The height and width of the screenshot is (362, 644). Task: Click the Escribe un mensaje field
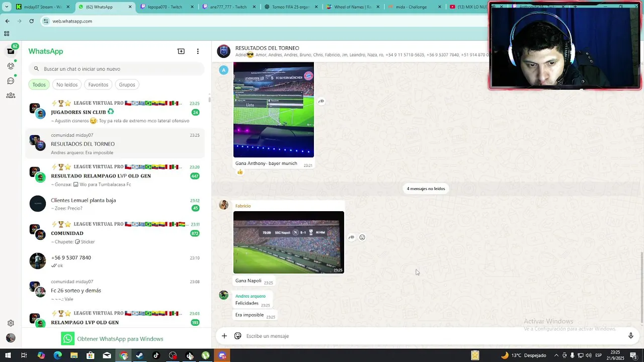pos(433,336)
